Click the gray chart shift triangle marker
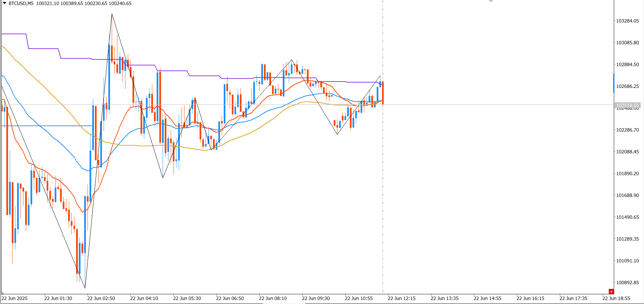 pos(491,1)
